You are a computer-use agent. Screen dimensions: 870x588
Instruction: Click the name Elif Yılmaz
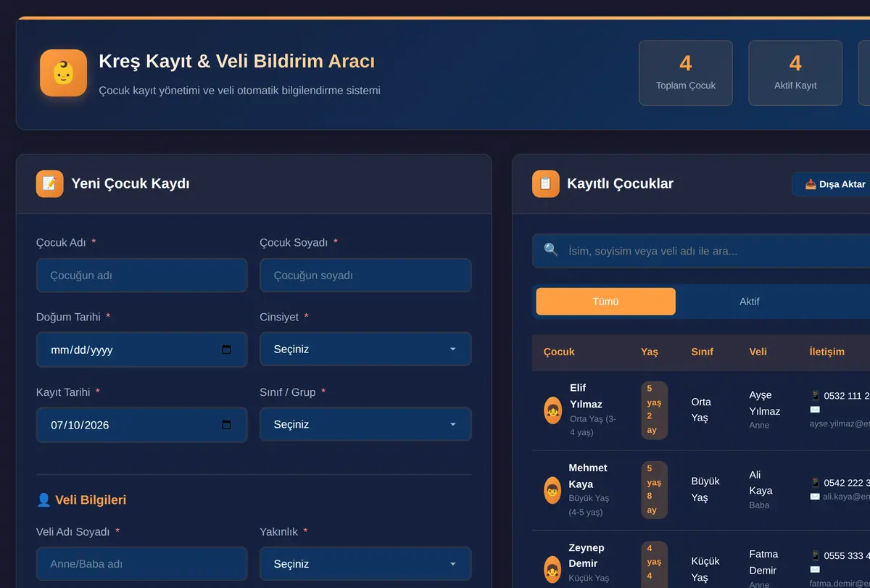pos(586,396)
